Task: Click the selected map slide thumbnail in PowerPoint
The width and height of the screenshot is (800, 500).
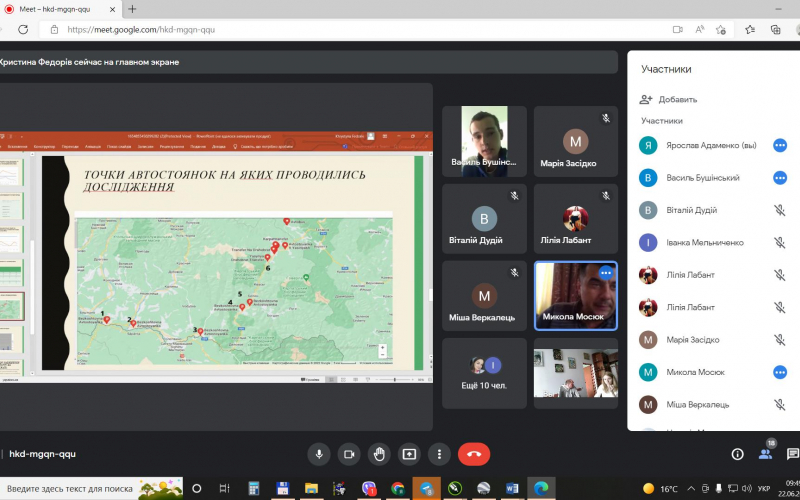Action: point(11,307)
